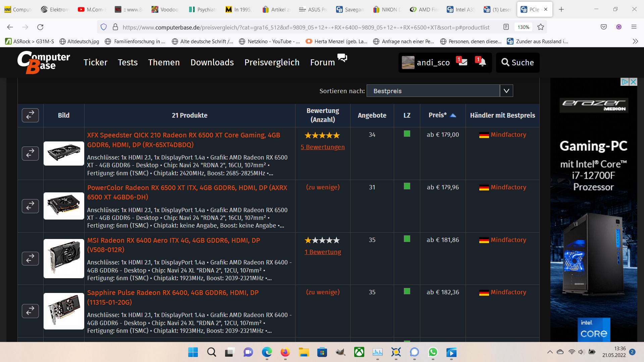This screenshot has width=644, height=362.
Task: Toggle compare for PowerColor RX 6500 XT
Action: (30, 206)
